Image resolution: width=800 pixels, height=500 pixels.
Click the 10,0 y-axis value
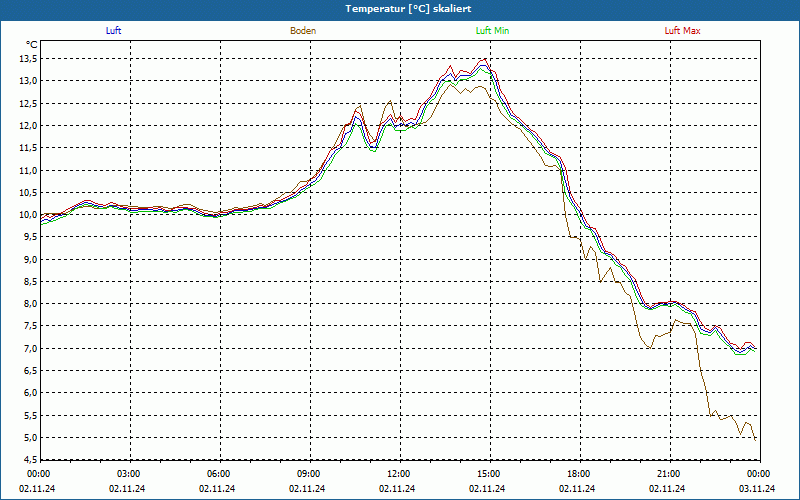pos(28,215)
